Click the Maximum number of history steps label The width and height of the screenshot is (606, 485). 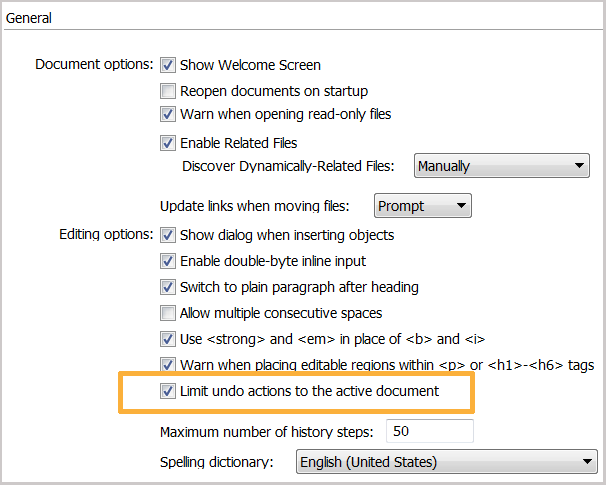click(x=266, y=432)
